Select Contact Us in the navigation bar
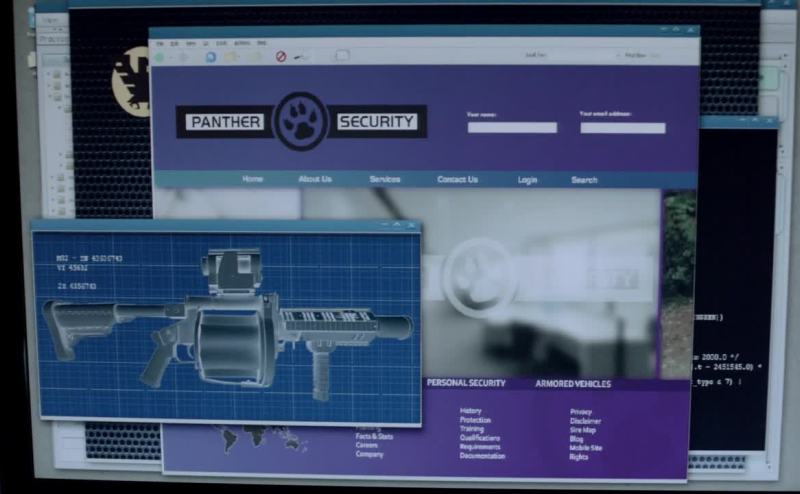 [457, 179]
